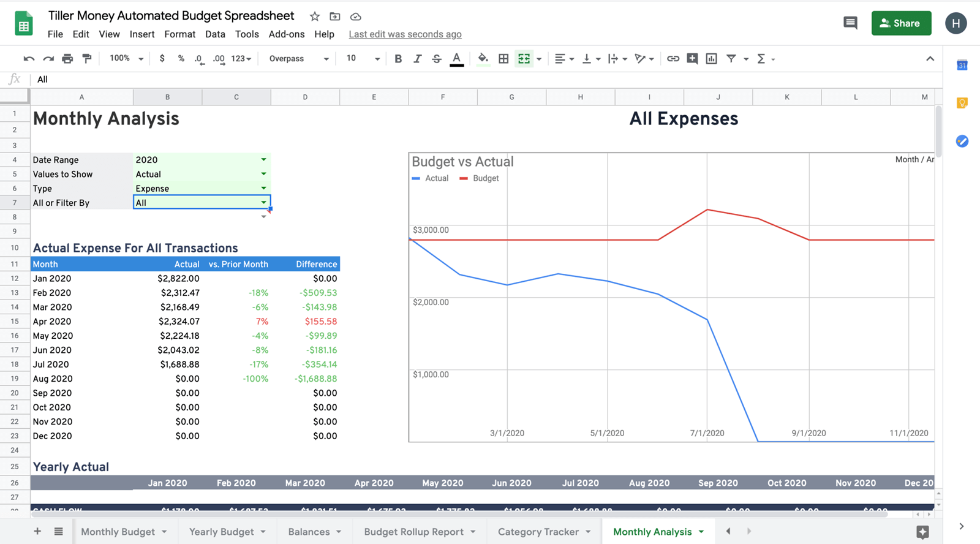Decrease decimal places icon
Viewport: 980px width, 544px height.
tap(199, 59)
